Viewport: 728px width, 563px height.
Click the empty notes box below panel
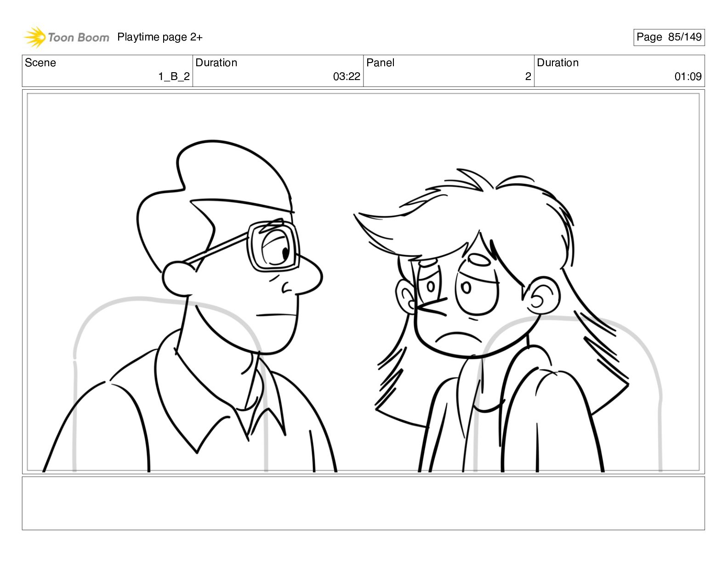[363, 503]
